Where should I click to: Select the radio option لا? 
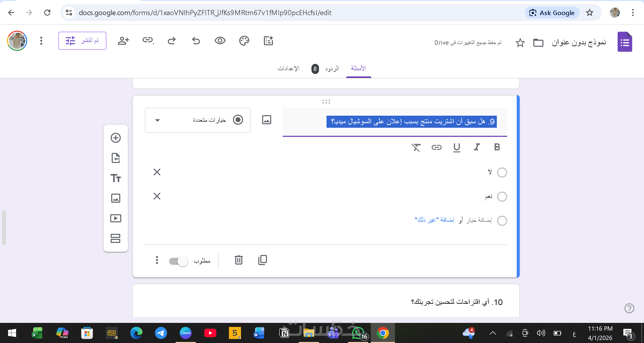502,173
